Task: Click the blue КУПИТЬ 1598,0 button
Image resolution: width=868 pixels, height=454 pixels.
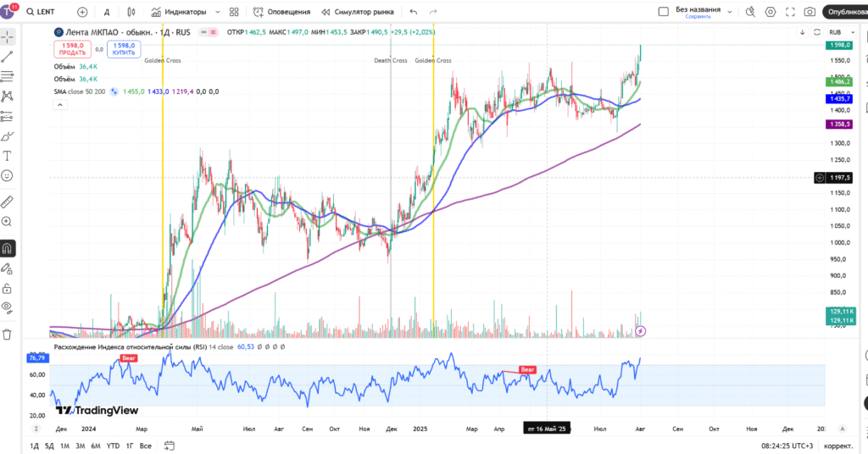Action: (124, 49)
